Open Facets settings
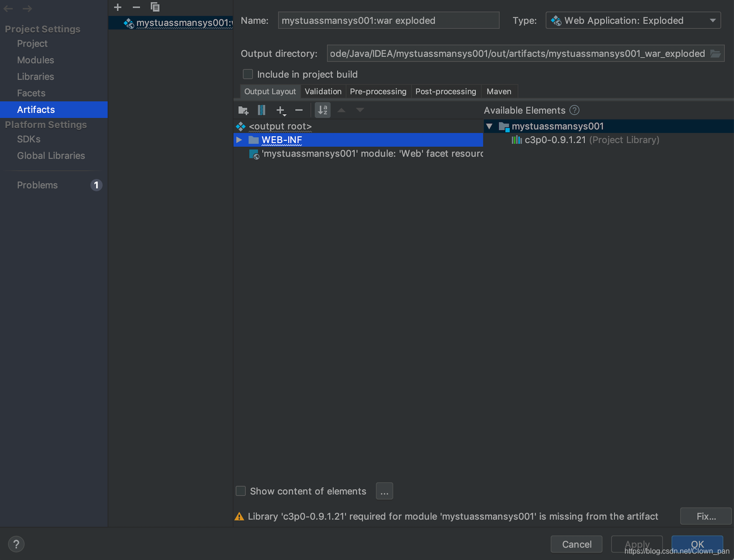The height and width of the screenshot is (560, 734). pyautogui.click(x=31, y=93)
